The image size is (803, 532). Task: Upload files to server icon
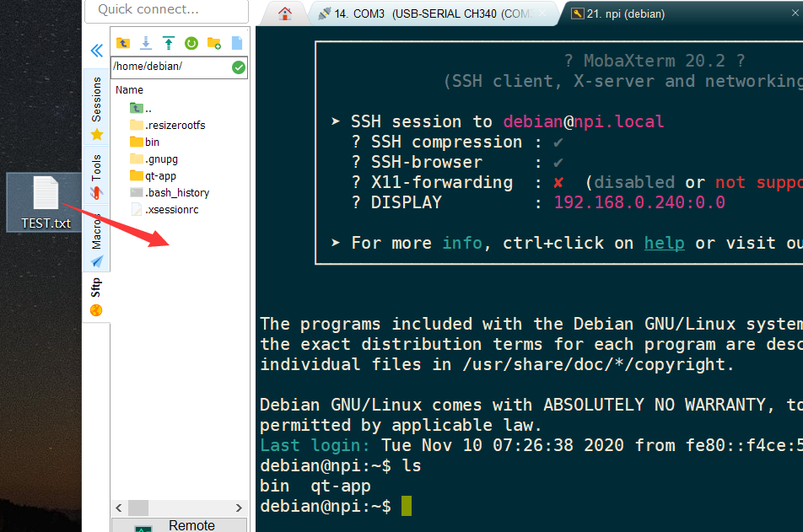(x=169, y=43)
